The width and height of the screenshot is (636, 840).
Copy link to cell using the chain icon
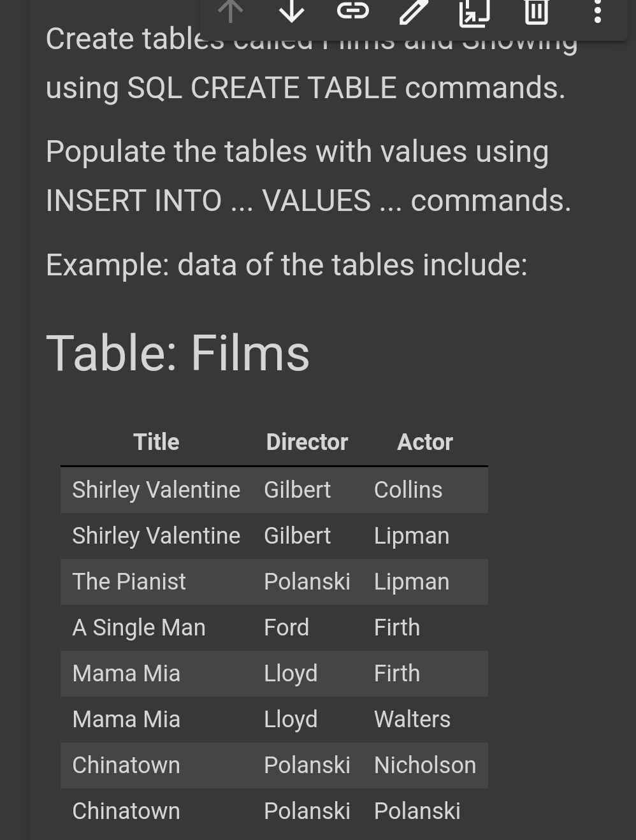coord(353,10)
